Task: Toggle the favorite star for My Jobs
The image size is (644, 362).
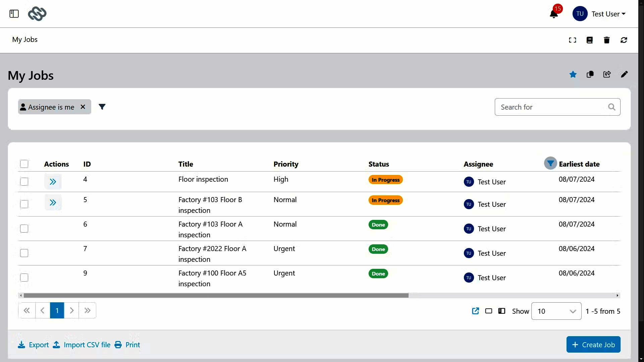Action: coord(573,74)
